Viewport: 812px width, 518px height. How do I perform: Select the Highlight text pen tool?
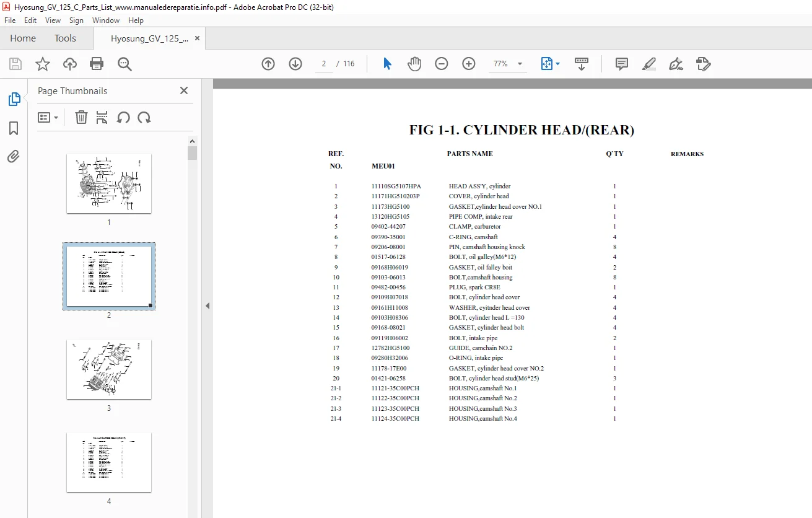pyautogui.click(x=649, y=64)
